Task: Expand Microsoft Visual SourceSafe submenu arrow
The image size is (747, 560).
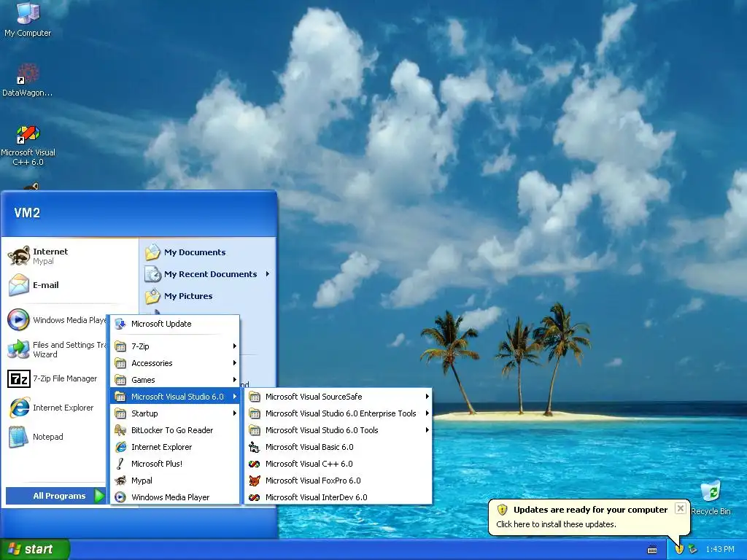Action: tap(427, 396)
